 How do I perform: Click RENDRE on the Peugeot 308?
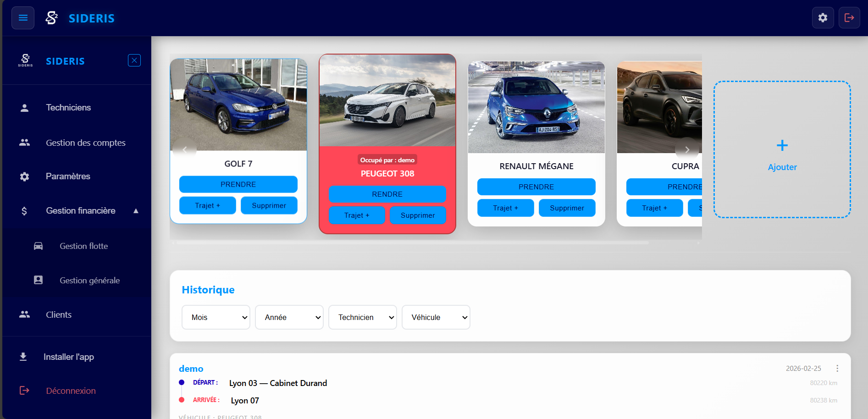[x=387, y=194]
